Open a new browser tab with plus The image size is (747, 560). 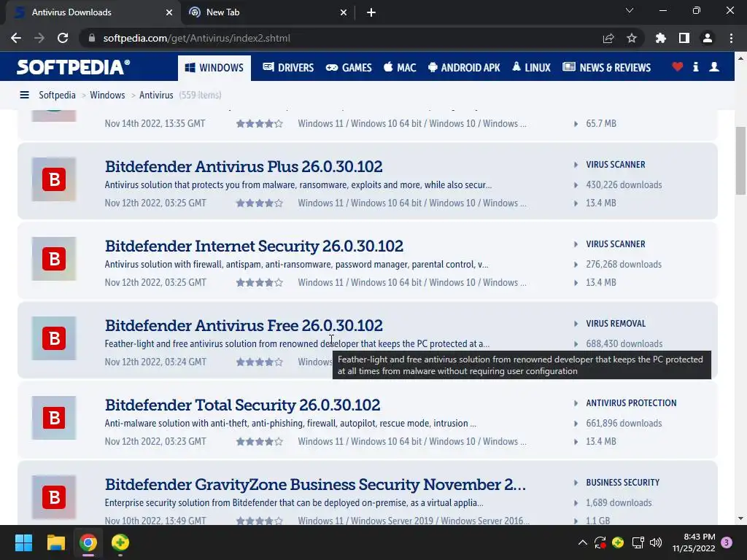[x=371, y=12]
